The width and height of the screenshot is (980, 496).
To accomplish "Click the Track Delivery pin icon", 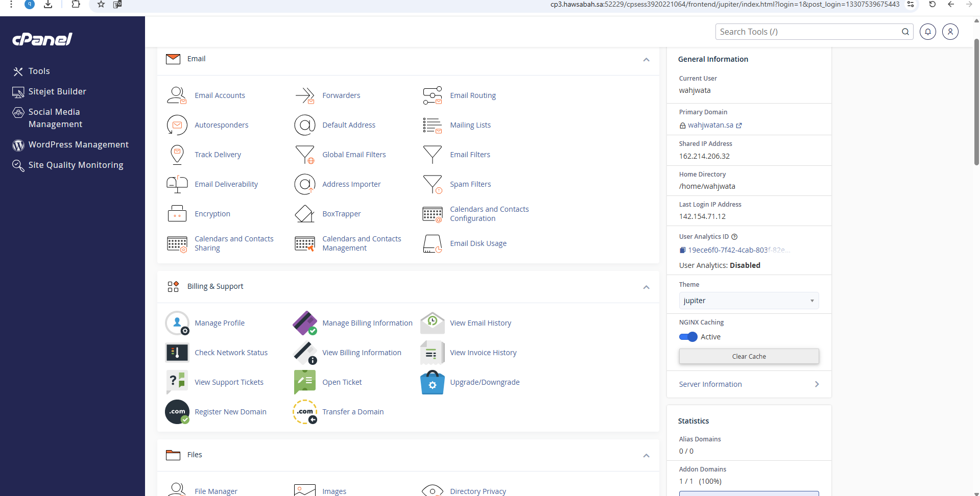I will tap(177, 155).
